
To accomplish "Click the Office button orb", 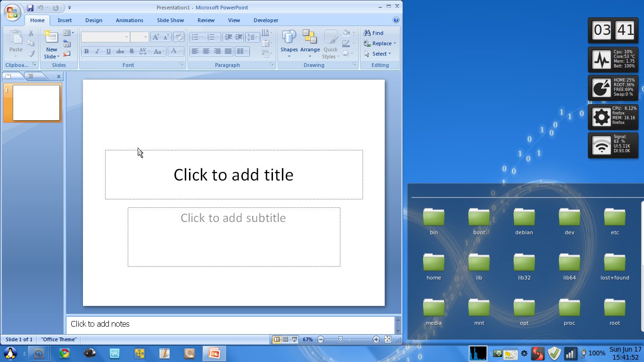I will point(13,12).
